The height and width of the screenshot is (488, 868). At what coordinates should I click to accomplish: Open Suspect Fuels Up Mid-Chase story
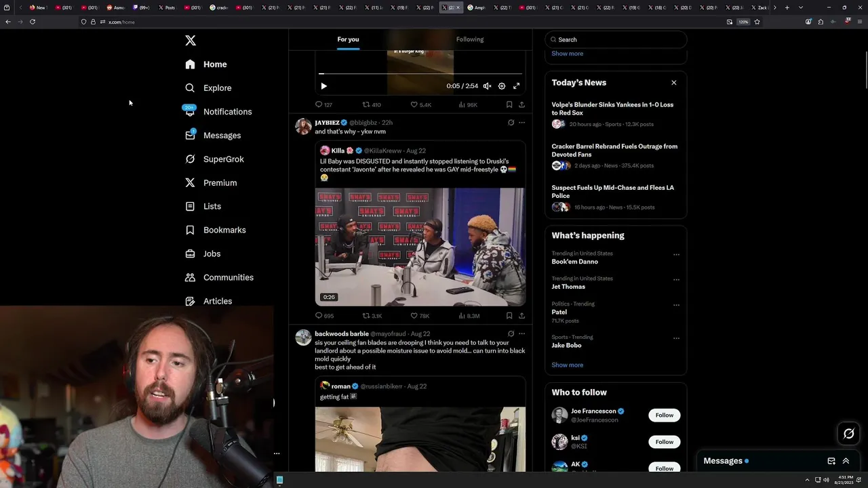click(616, 198)
